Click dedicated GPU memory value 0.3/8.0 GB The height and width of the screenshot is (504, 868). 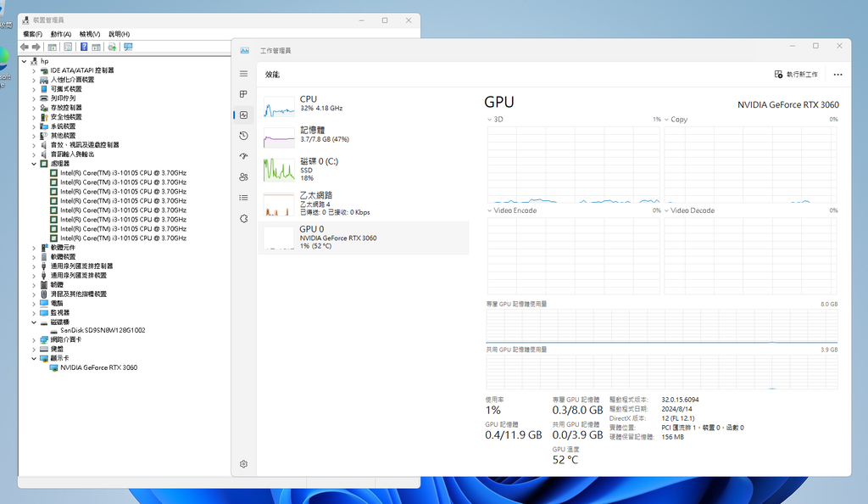[x=577, y=411]
